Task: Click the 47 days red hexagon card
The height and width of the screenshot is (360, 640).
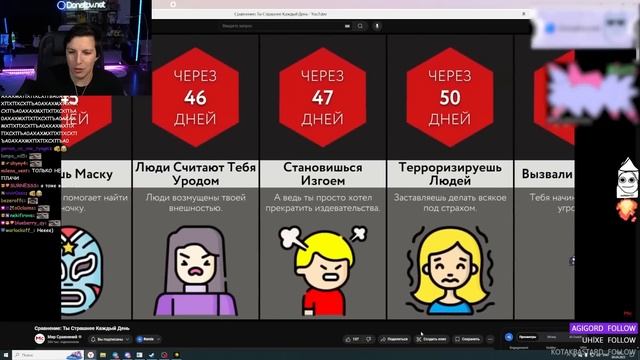Action: click(322, 97)
